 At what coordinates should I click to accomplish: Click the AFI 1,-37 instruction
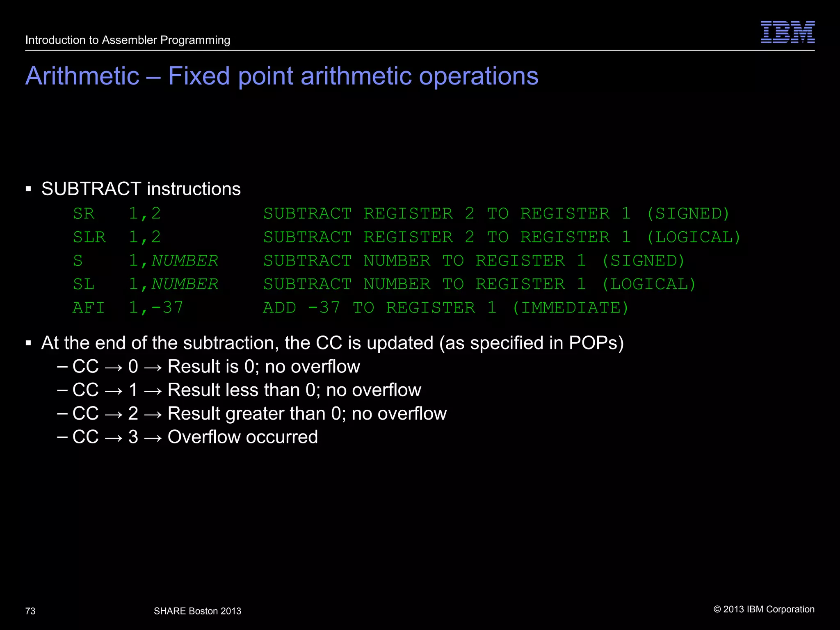[x=128, y=308]
